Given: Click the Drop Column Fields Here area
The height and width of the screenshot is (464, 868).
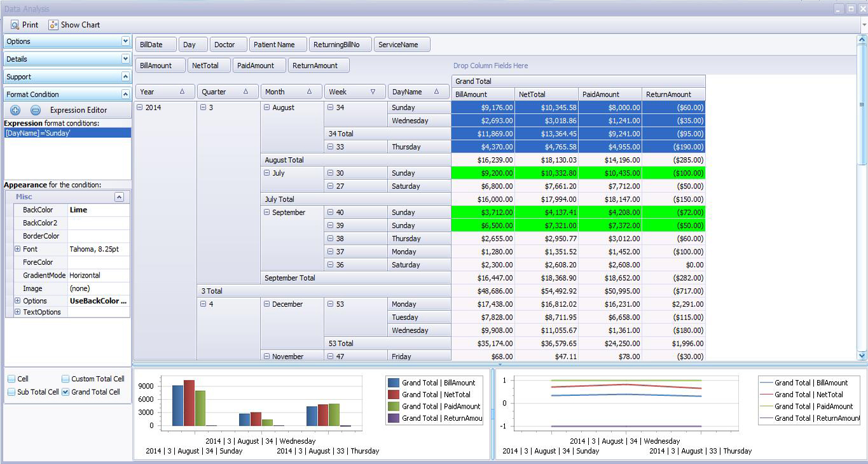Looking at the screenshot, I should [490, 66].
